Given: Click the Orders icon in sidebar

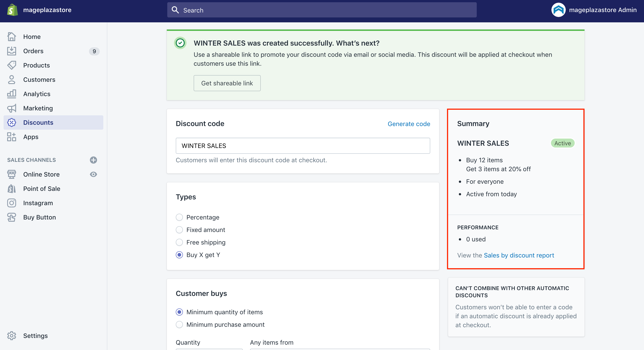Looking at the screenshot, I should [x=12, y=51].
